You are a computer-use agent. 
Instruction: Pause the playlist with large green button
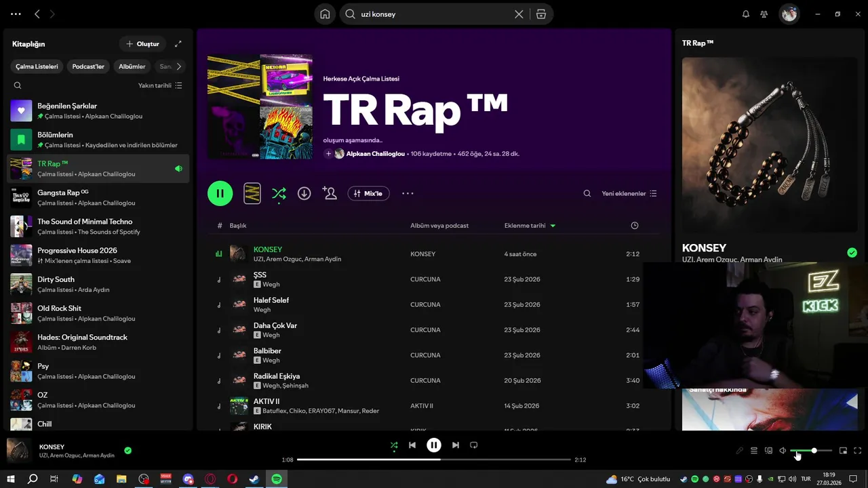pos(220,193)
